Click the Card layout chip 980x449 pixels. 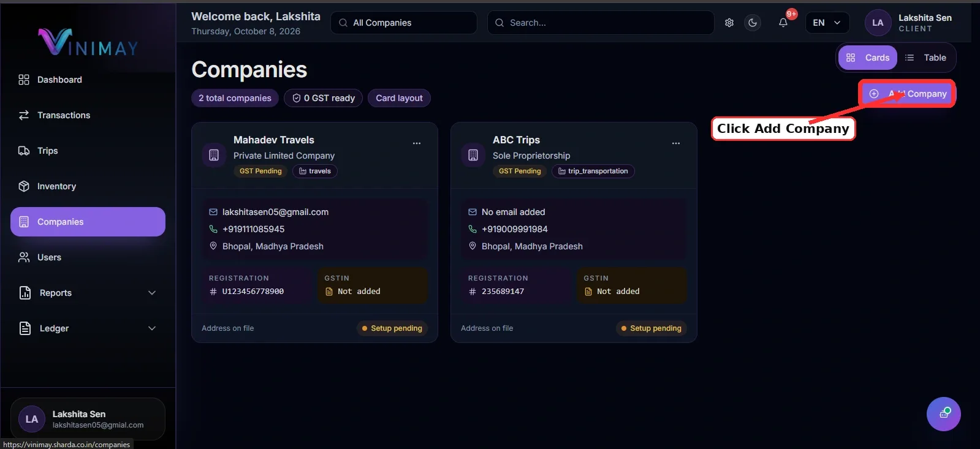click(x=399, y=98)
